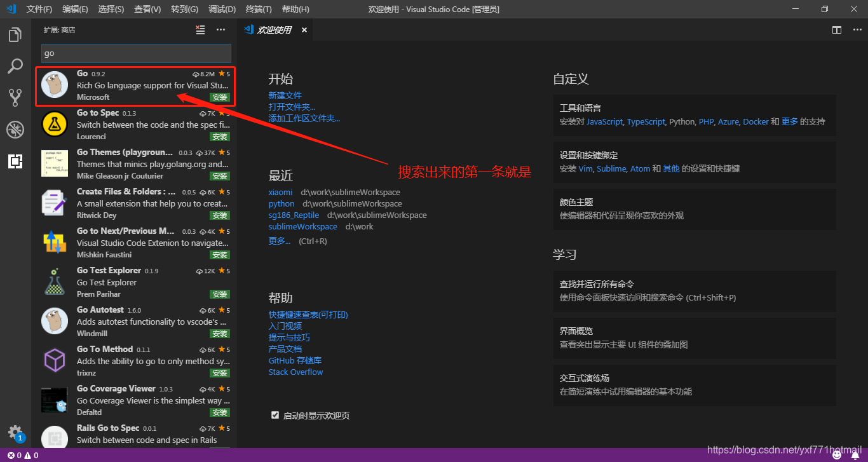Open extensions panel more actions menu
This screenshot has height=462, width=868.
(x=220, y=30)
